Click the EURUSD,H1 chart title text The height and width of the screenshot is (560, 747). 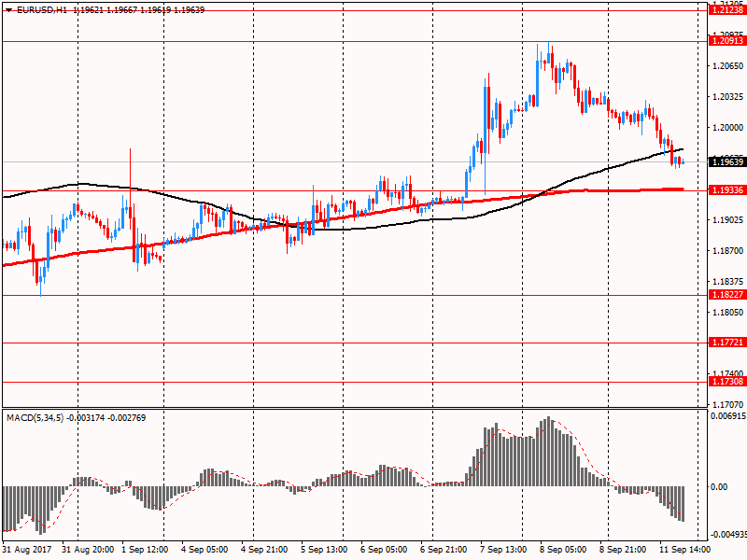click(x=42, y=10)
